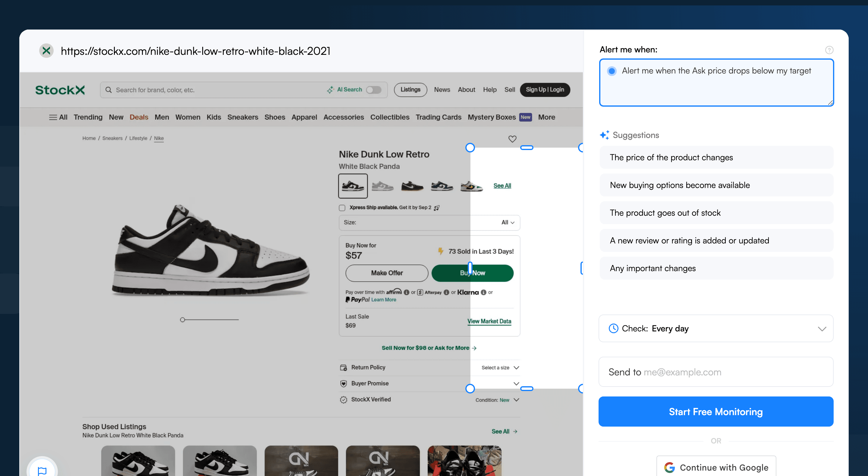Screen dimensions: 868x476
Task: Click the StockX Verified badge icon
Action: [343, 399]
